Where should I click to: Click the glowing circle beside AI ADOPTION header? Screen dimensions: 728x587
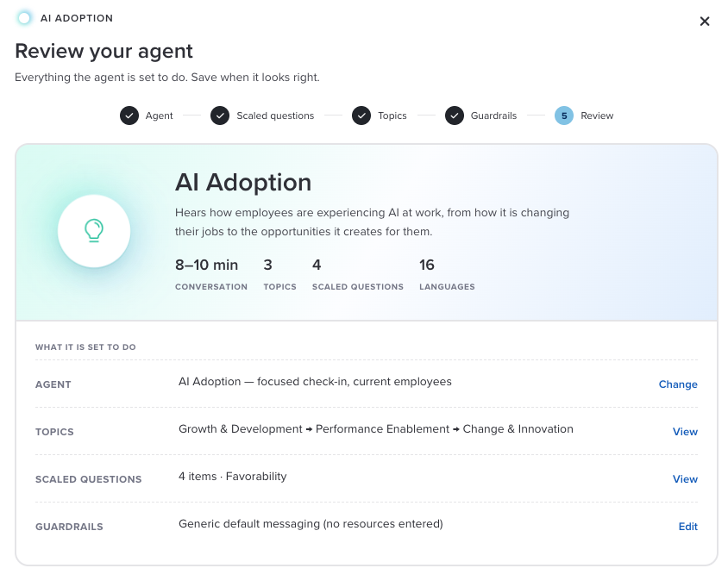click(x=24, y=18)
